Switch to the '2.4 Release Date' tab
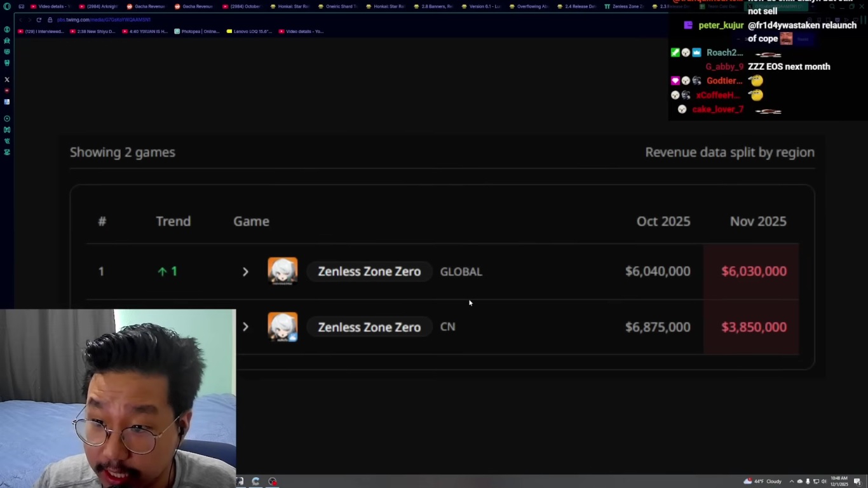This screenshot has height=488, width=868. coord(576,6)
